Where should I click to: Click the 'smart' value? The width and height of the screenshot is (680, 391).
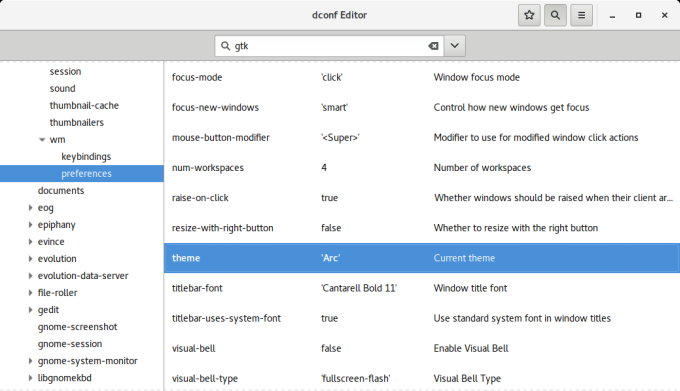pyautogui.click(x=334, y=108)
